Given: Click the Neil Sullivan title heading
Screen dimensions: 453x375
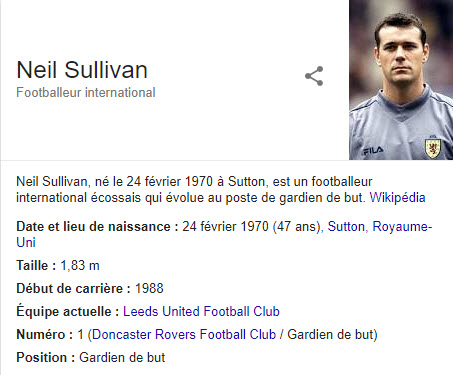Looking at the screenshot, I should pyautogui.click(x=82, y=70).
